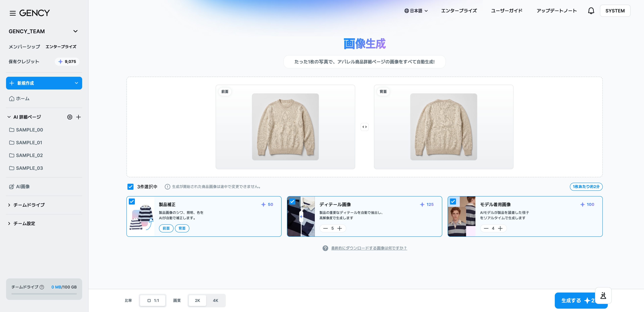Viewport: 644px width, 312px height.
Task: Collapse the AI 詳細ページ section
Action: 9,117
